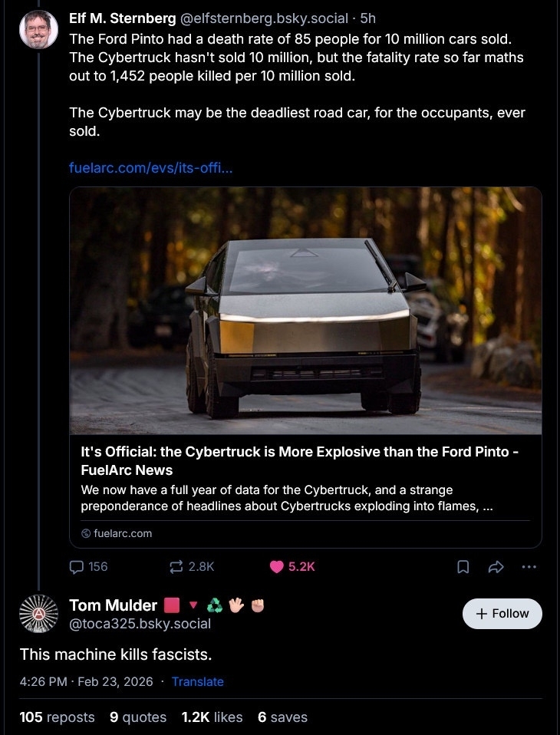Follow Tom Mulder

(502, 614)
